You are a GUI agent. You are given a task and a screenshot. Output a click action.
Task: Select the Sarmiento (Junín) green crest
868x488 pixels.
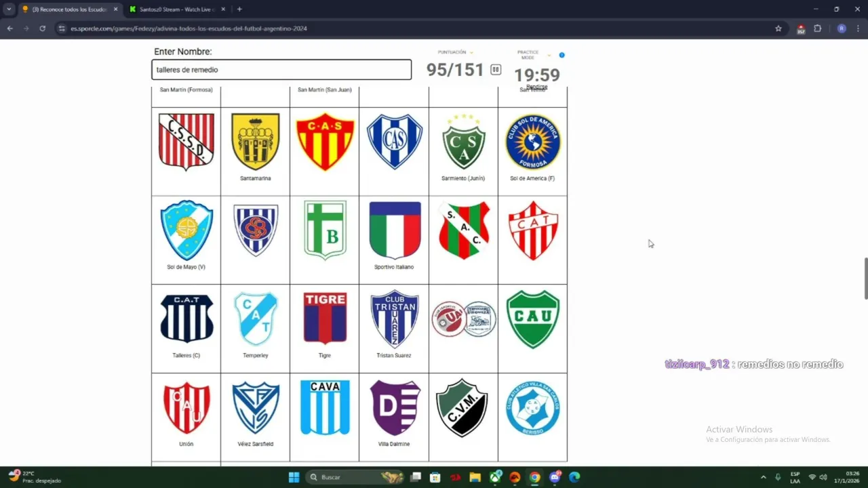(464, 141)
